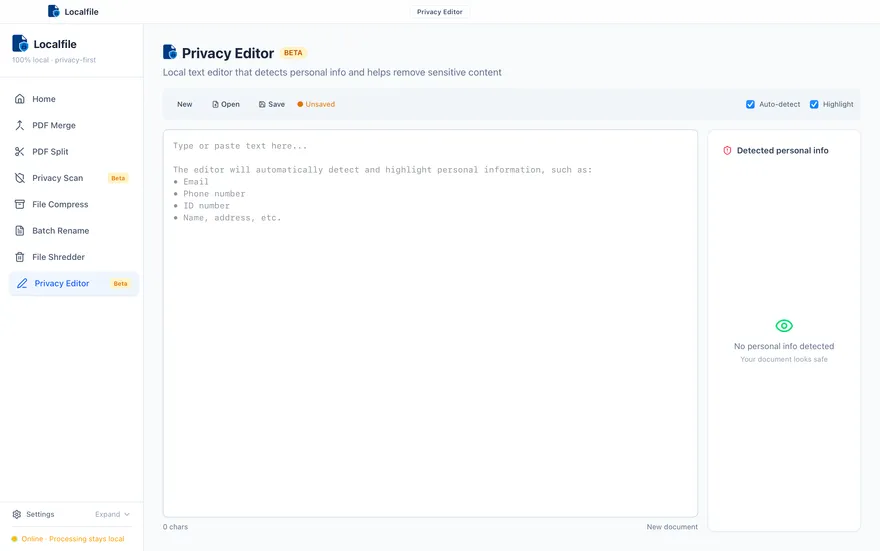The image size is (880, 551).
Task: Click the Save disk icon in toolbar
Action: pos(262,104)
